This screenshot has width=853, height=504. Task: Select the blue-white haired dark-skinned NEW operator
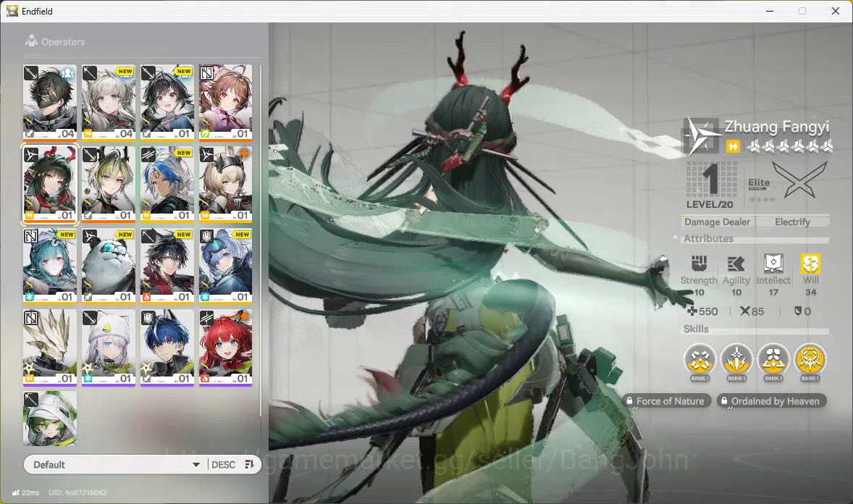click(x=167, y=184)
